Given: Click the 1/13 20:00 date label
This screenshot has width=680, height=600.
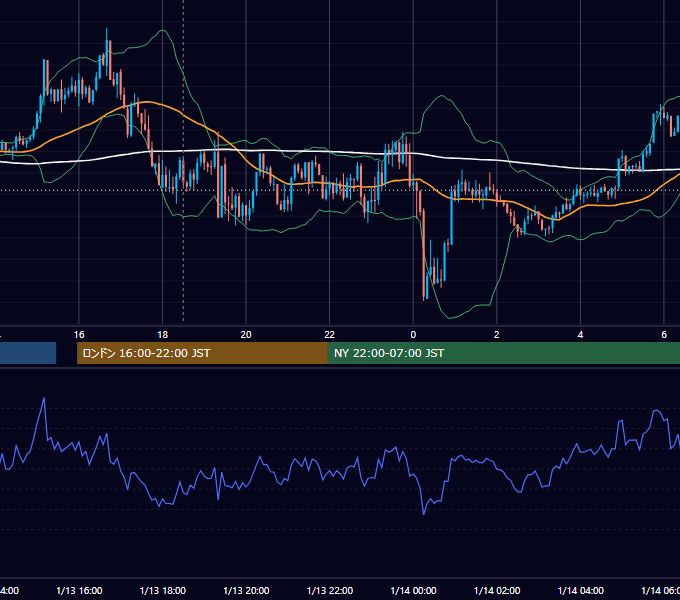Looking at the screenshot, I should tap(246, 590).
